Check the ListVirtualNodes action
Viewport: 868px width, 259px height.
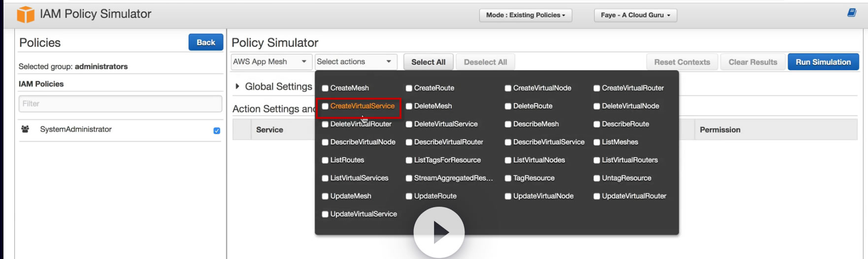click(508, 160)
